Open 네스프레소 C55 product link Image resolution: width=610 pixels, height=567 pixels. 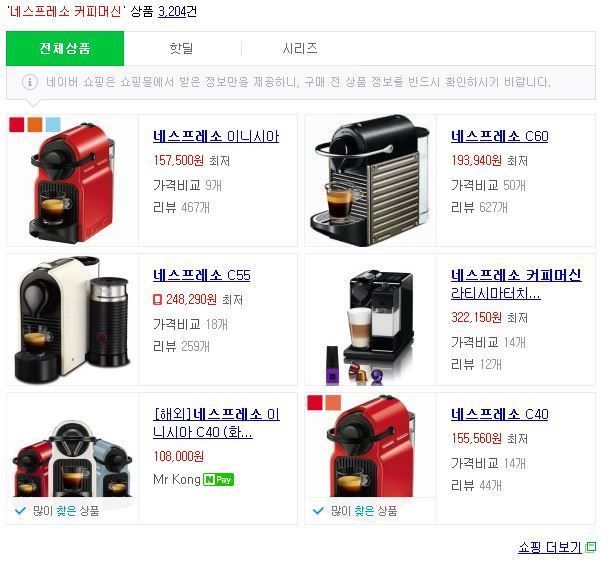202,275
